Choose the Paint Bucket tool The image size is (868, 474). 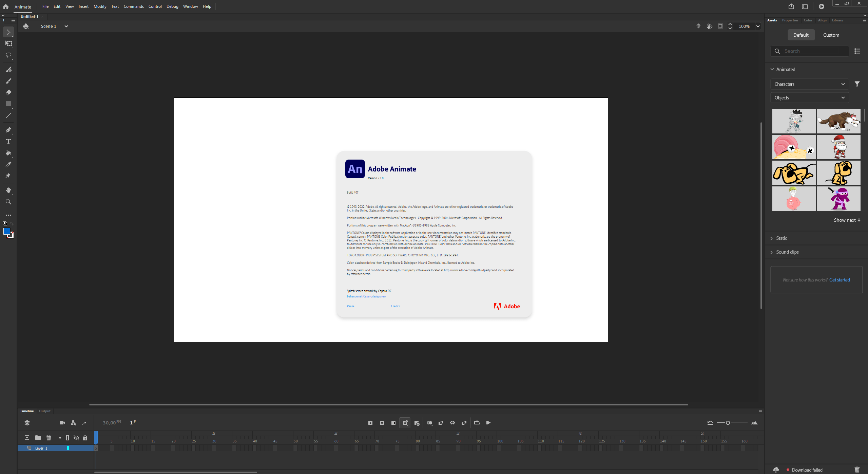click(8, 153)
